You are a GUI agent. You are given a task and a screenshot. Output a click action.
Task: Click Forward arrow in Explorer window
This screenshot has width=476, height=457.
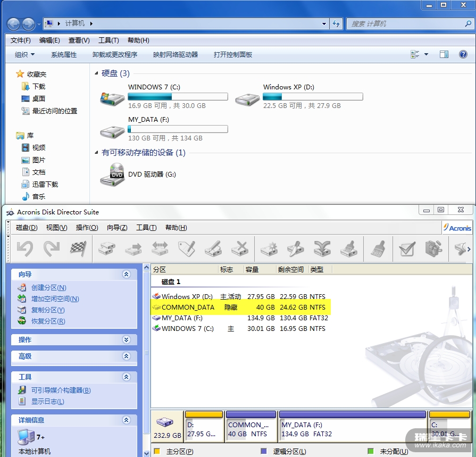(29, 24)
